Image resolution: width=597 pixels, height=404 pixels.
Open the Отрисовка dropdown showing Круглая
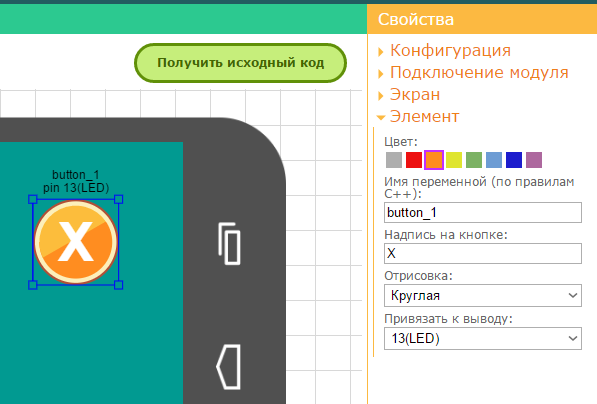point(483,295)
